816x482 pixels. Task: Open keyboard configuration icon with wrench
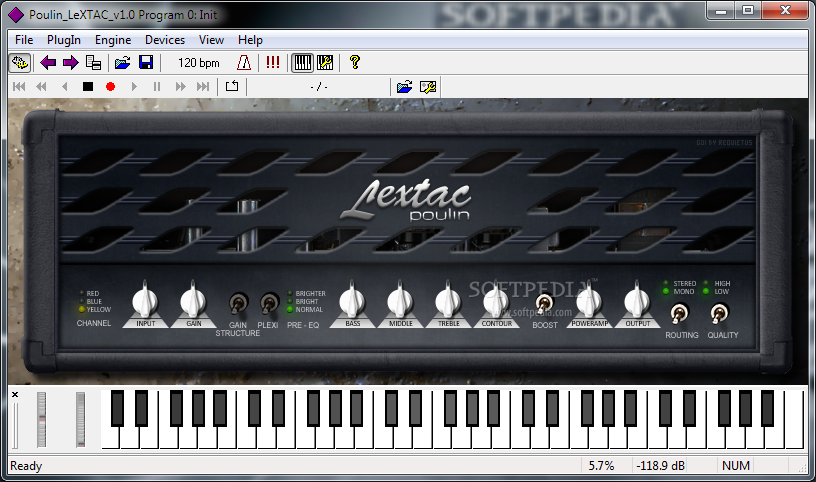tap(325, 63)
